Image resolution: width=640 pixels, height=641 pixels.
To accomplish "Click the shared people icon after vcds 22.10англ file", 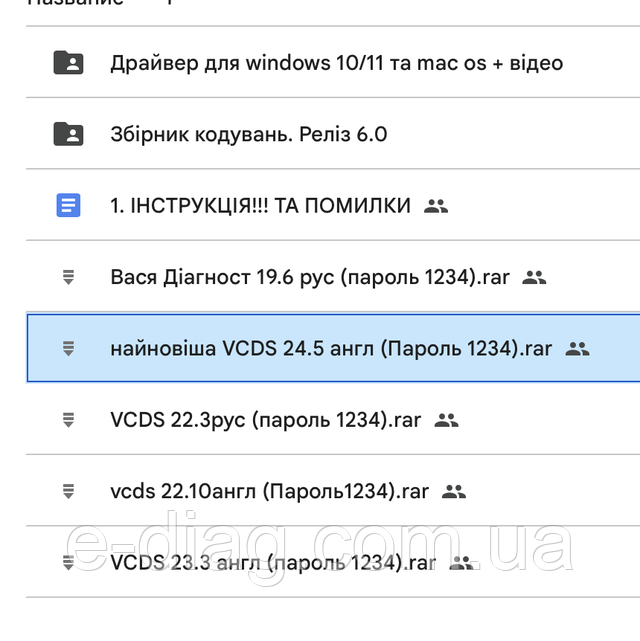I will click(x=454, y=491).
